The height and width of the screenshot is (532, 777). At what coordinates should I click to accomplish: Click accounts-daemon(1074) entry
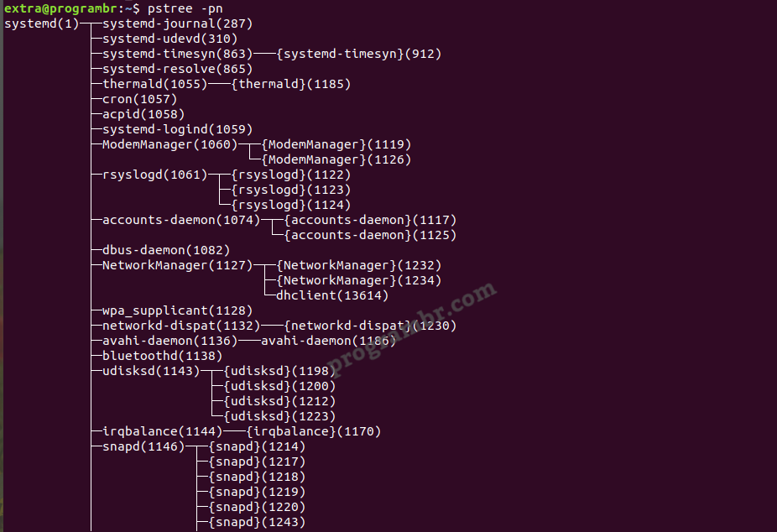click(181, 220)
